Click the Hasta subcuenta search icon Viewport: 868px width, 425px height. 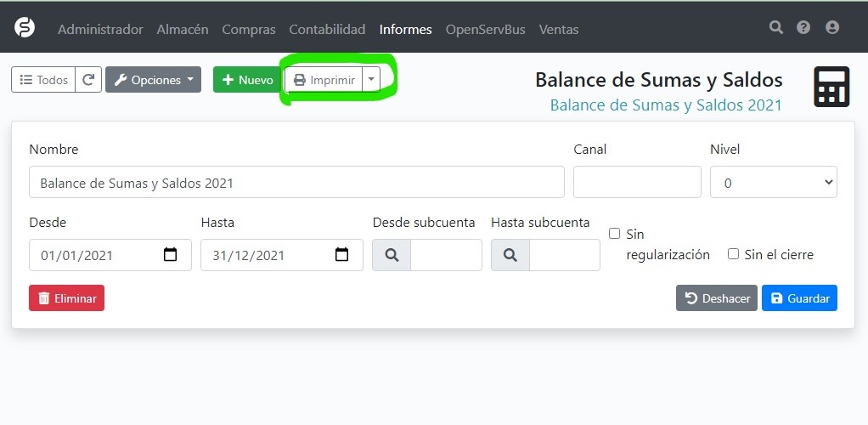pyautogui.click(x=510, y=255)
